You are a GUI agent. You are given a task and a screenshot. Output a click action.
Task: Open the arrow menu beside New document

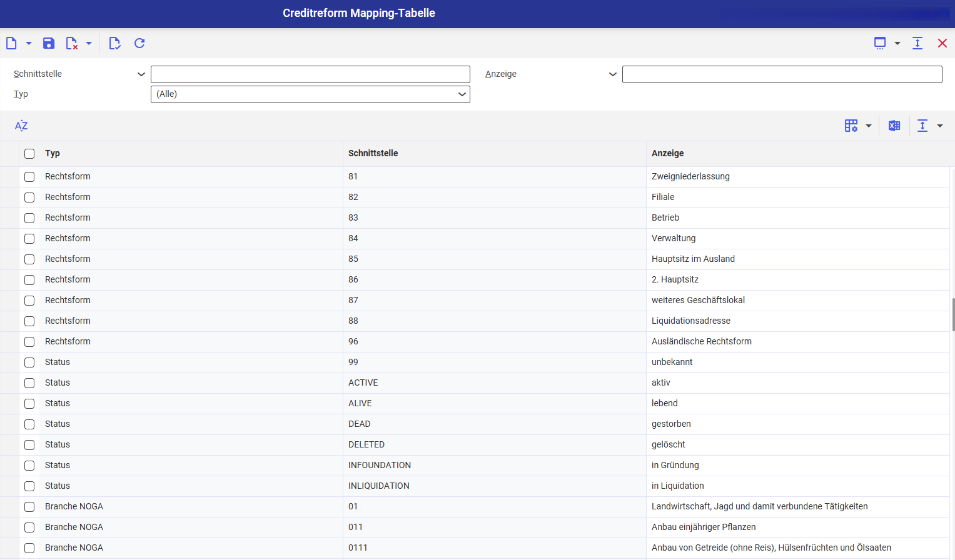[29, 43]
